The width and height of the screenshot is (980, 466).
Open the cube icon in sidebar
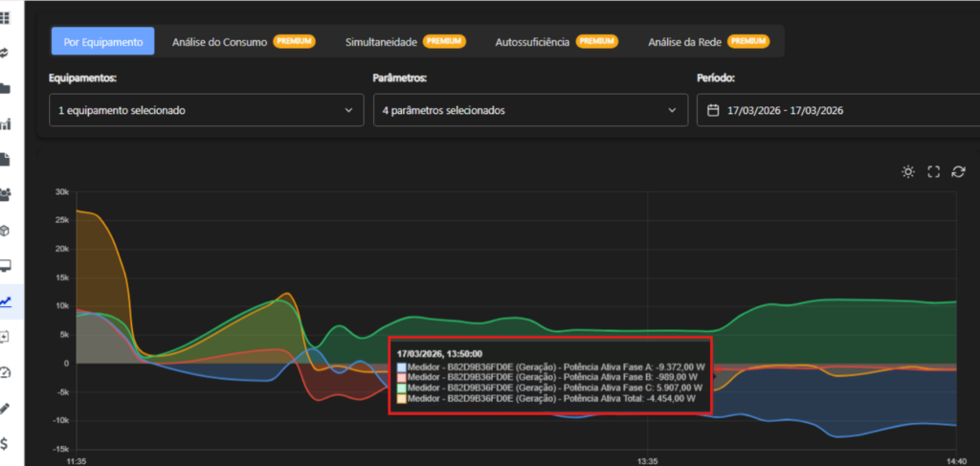(x=5, y=231)
